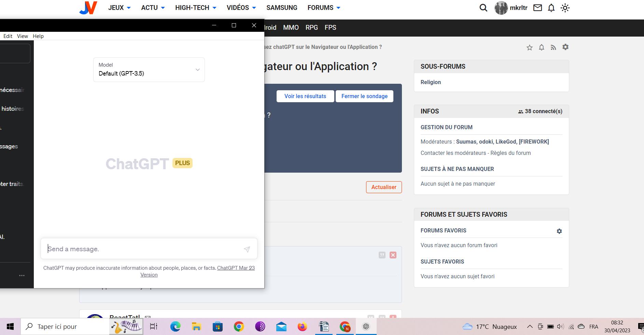Quote the message with the quote icon
Viewport: 644px width, 335px height.
[382, 255]
